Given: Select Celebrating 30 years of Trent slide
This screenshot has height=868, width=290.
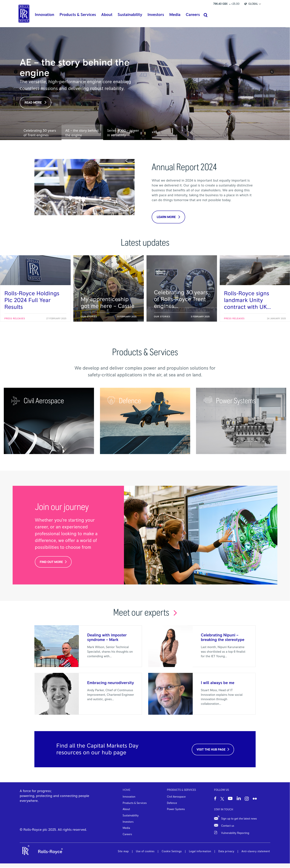Looking at the screenshot, I should (40, 133).
